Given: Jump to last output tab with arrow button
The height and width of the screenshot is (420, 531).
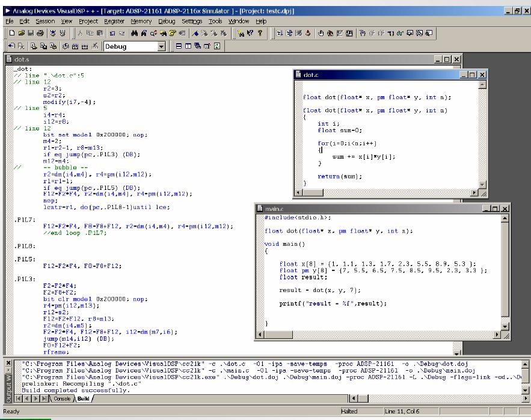Looking at the screenshot, I should point(45,399).
